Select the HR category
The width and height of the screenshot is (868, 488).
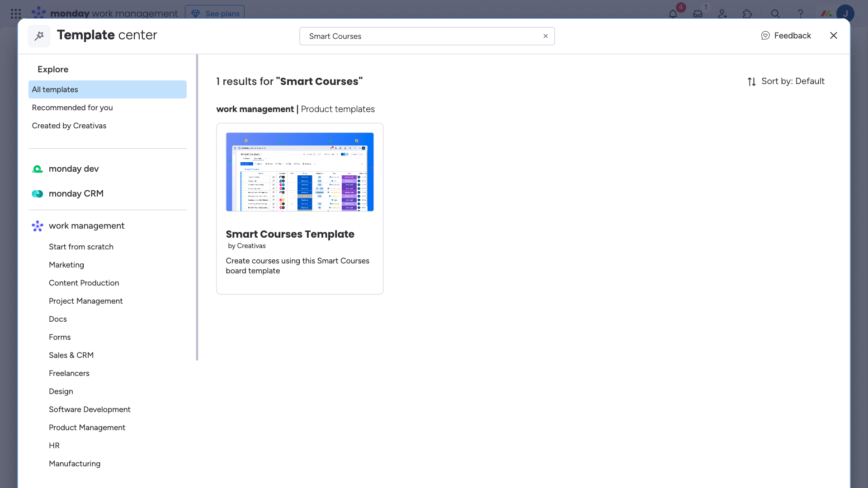[54, 446]
